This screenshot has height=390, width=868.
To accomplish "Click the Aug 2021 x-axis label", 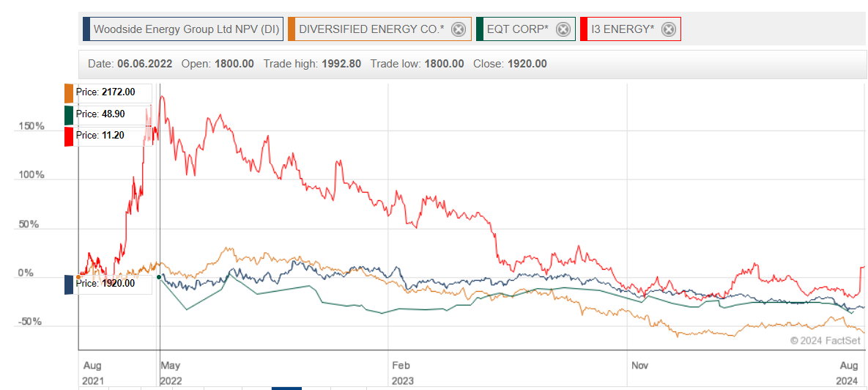I will point(92,373).
